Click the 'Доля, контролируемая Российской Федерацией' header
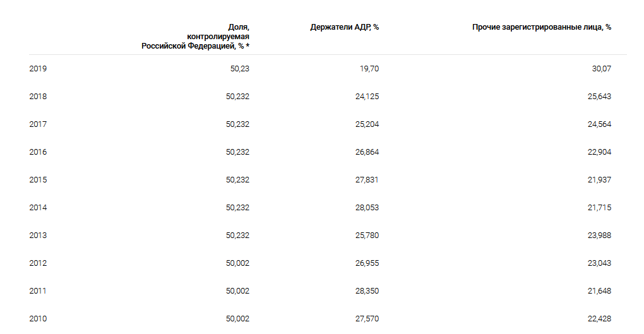 pos(196,37)
